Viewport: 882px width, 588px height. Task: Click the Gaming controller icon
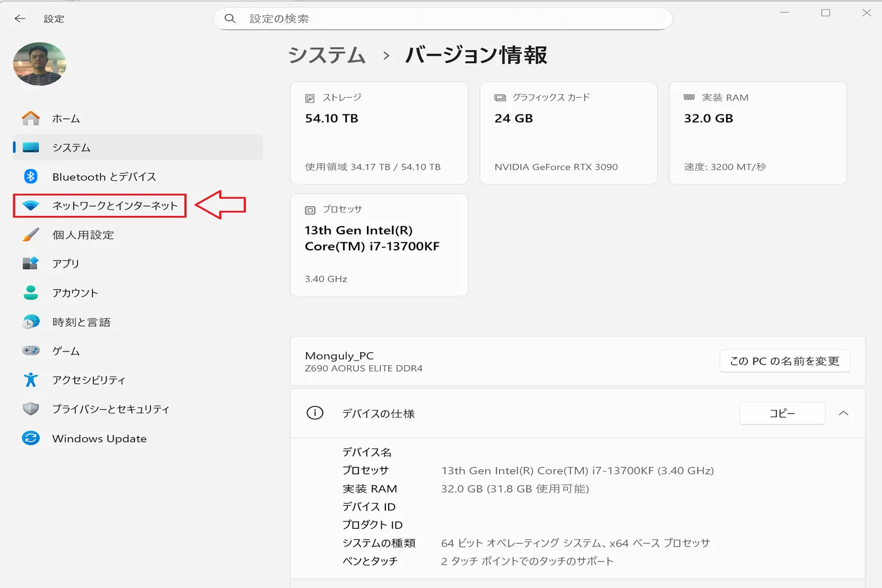31,350
